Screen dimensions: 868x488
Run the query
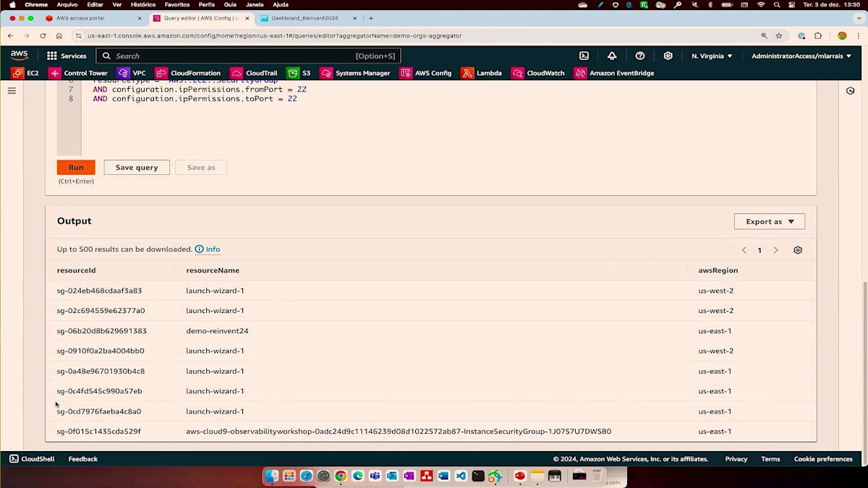click(76, 167)
